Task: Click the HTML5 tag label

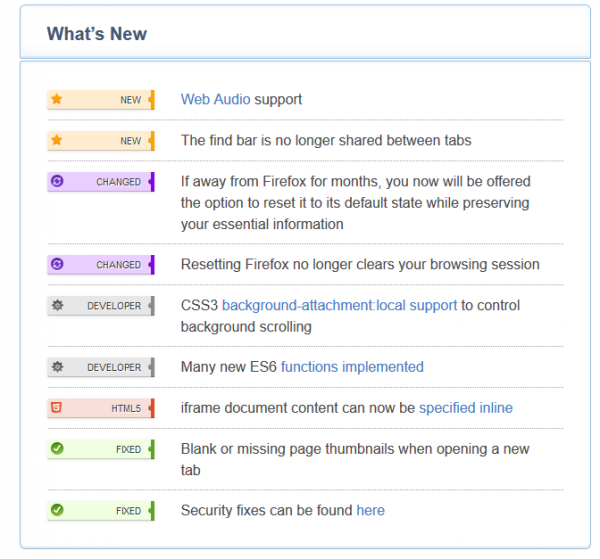Action: [126, 408]
